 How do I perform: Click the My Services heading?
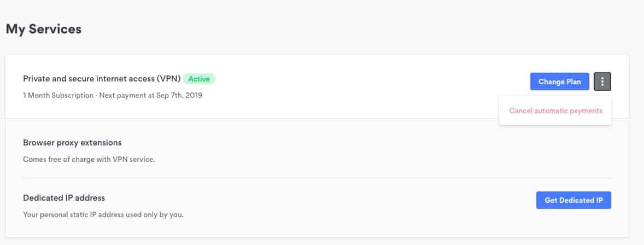click(x=44, y=29)
